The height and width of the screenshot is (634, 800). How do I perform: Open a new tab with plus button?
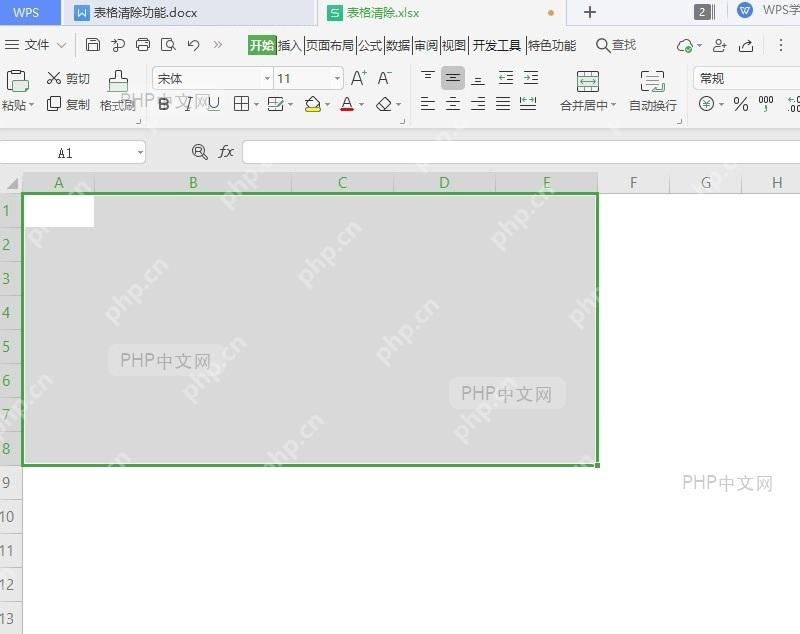pos(590,12)
